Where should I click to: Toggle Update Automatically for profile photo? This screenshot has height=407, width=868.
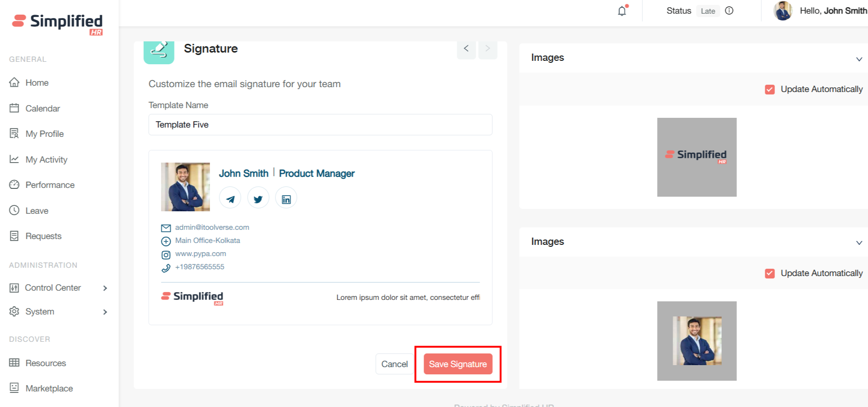(x=770, y=274)
